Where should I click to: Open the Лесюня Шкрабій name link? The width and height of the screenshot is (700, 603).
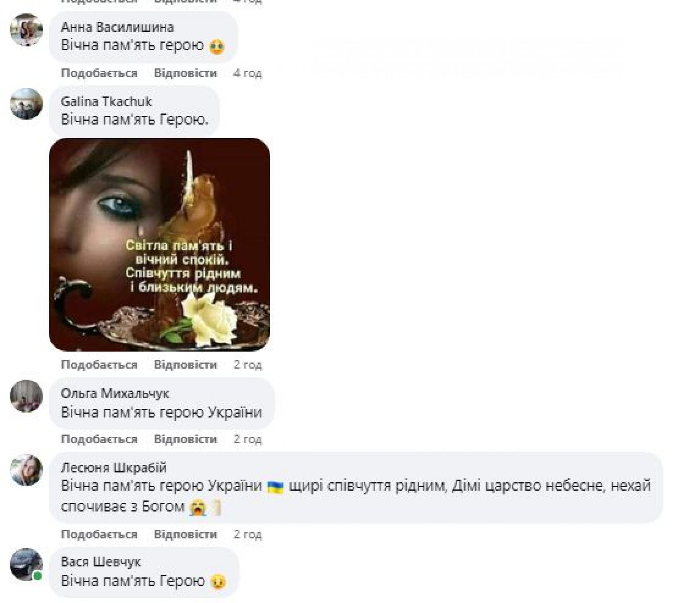click(x=114, y=467)
